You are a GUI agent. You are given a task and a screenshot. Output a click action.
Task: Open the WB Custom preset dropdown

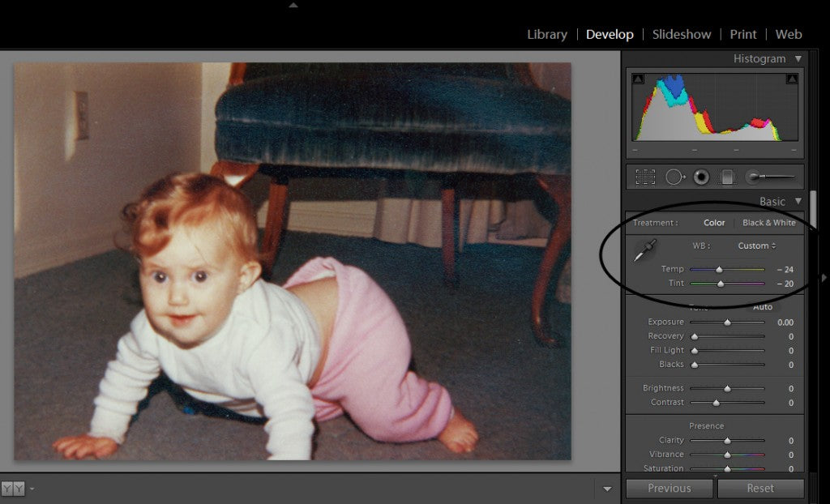(x=756, y=246)
